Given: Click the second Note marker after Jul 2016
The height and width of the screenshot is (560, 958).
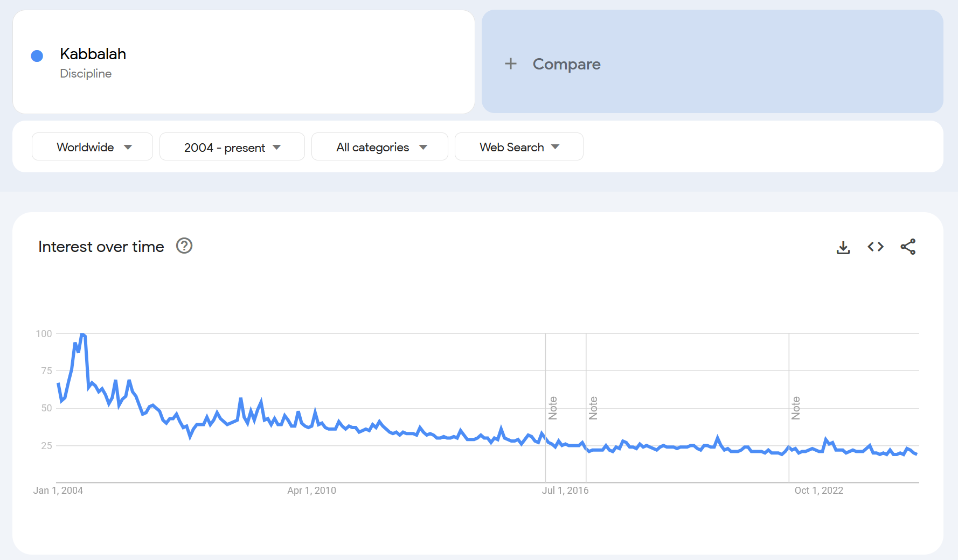Looking at the screenshot, I should coord(593,408).
